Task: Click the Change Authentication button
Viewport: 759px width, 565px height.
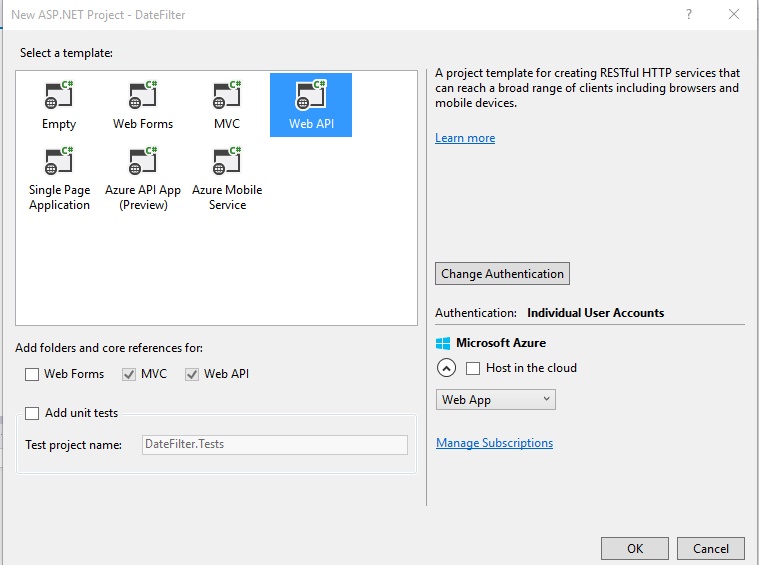Action: point(502,274)
